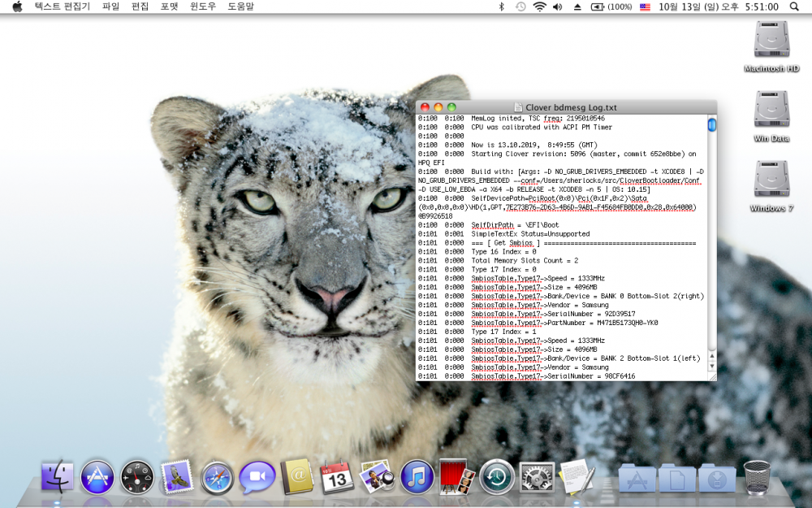Click the date and time clock

pyautogui.click(x=719, y=7)
